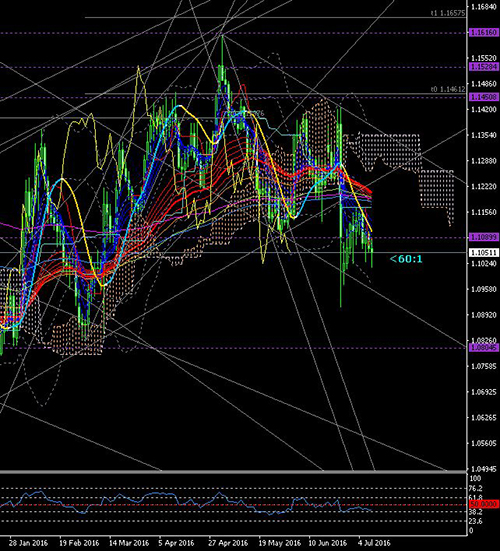Image resolution: width=500 pixels, height=551 pixels.
Task: Click the 1.04945 value on the price axis
Action: [x=484, y=469]
